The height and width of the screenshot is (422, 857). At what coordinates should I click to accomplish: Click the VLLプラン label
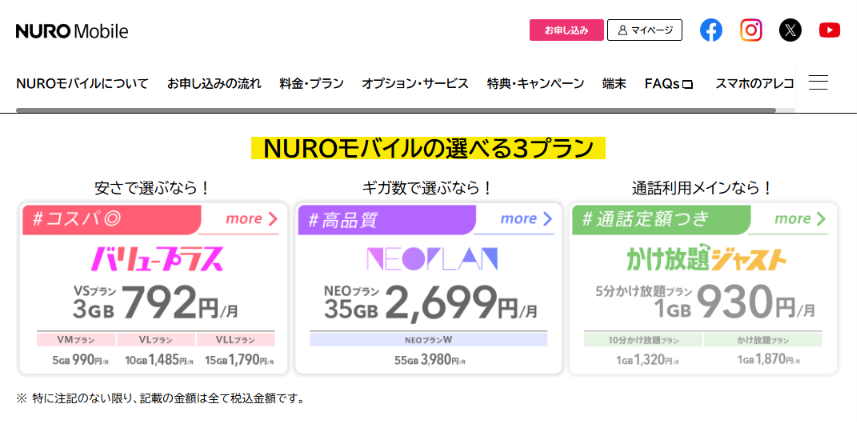coord(236,339)
